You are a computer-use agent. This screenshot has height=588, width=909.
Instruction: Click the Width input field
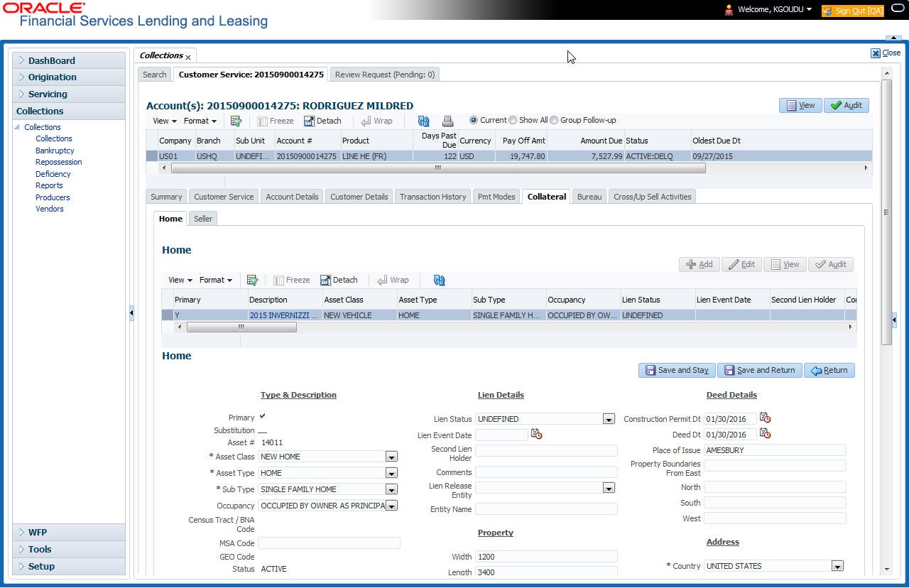coord(546,557)
